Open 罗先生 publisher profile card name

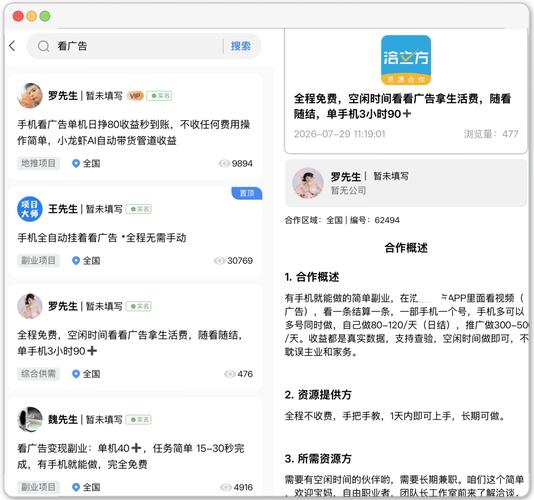tap(346, 176)
